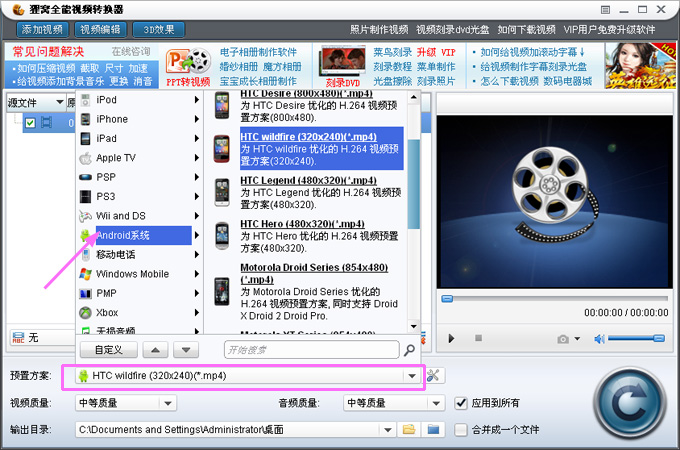
Task: Click the open output directory icon
Action: click(433, 430)
